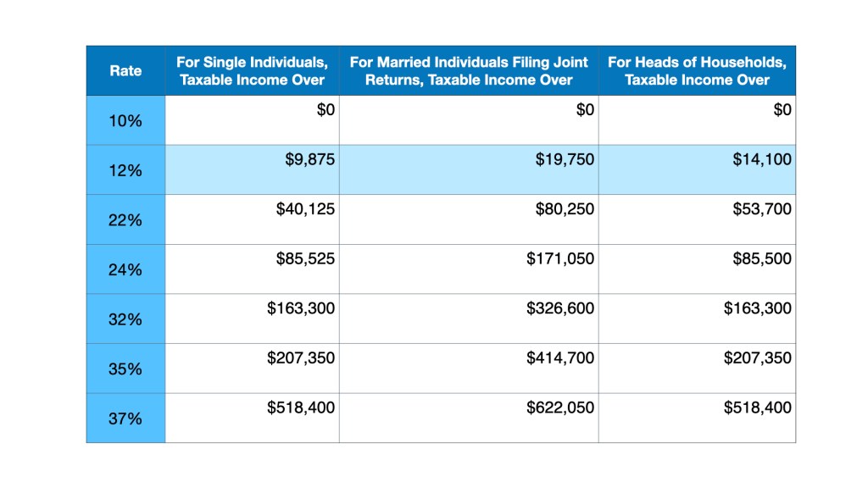Screen dimensions: 868x488
Task: Click the $171,050 cell
Action: click(x=557, y=258)
